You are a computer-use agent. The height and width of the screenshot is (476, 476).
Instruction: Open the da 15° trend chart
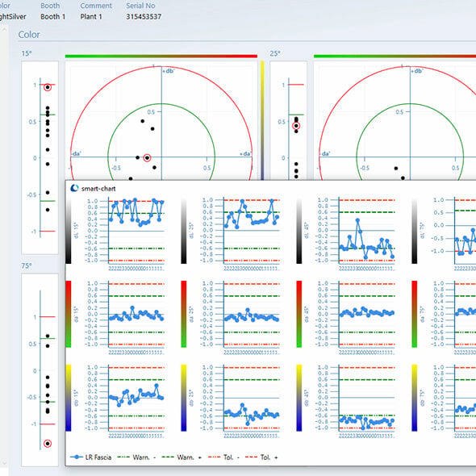point(136,314)
